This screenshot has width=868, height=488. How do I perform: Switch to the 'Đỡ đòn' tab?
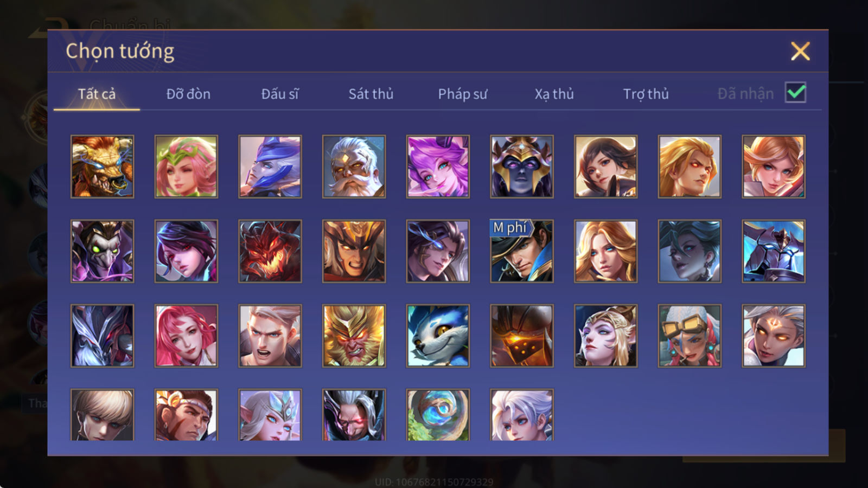188,94
